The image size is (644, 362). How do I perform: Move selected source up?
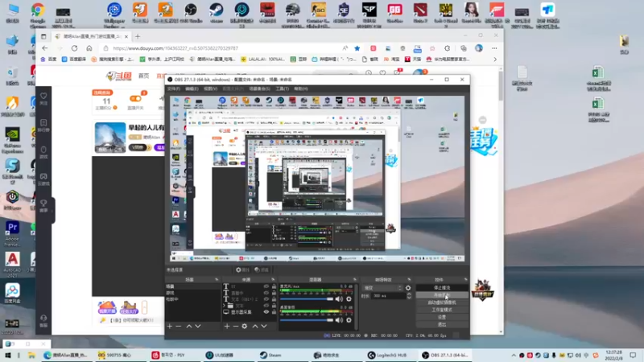(x=255, y=327)
